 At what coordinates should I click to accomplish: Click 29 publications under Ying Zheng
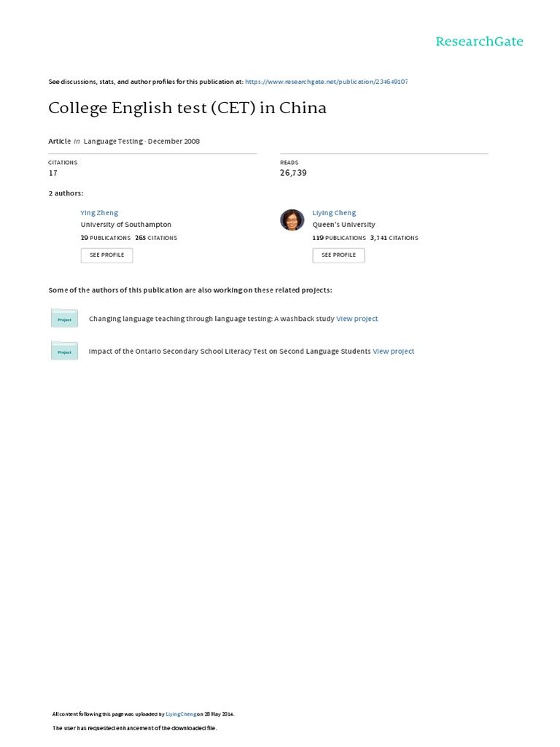[x=105, y=238]
